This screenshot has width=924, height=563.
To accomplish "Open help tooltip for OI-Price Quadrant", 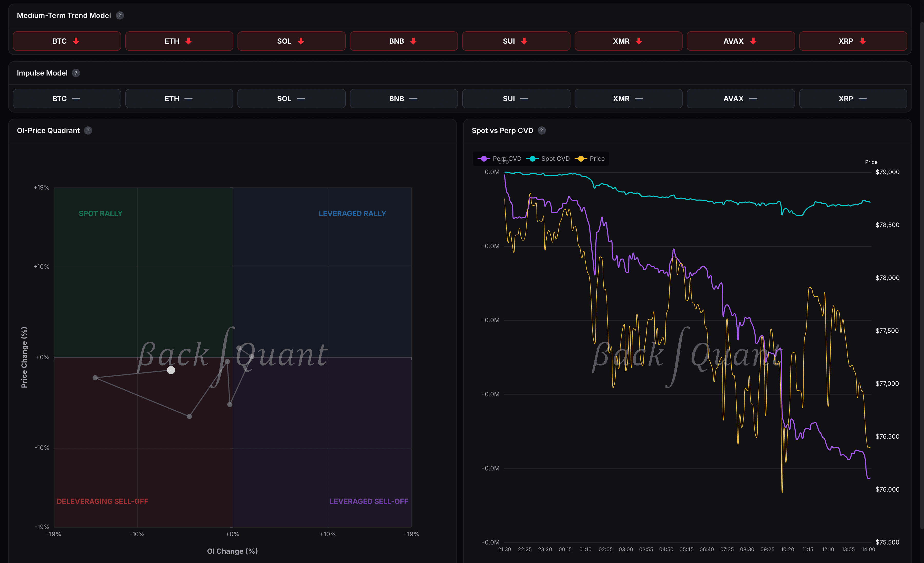I will pos(88,130).
